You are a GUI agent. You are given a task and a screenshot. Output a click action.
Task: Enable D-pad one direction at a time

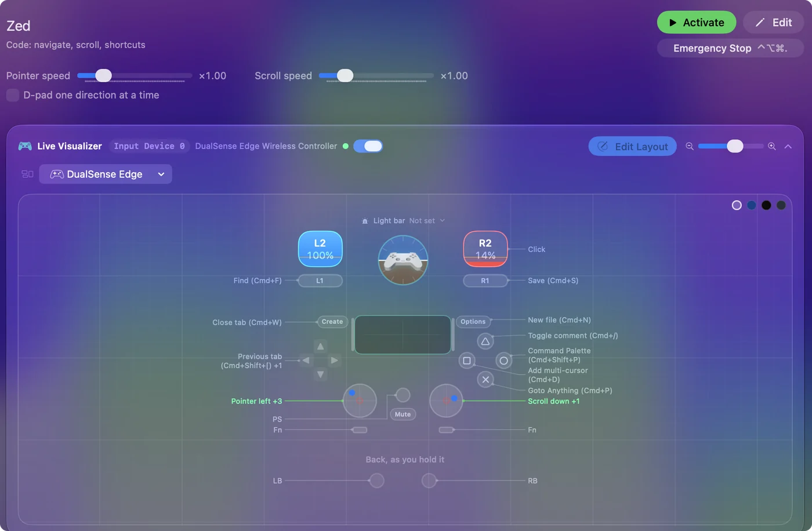point(13,95)
